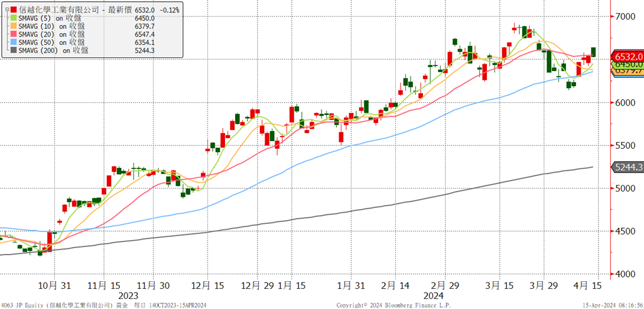Click the orange SMAVG (10) color swatch

(x=12, y=26)
